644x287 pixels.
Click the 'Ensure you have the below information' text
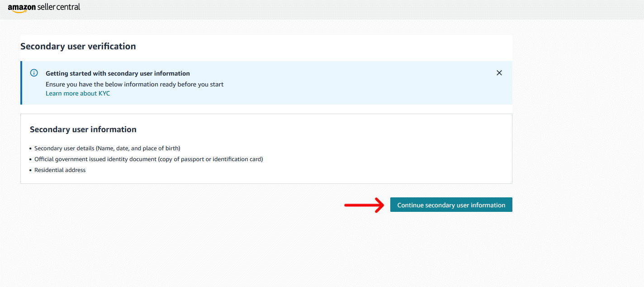134,84
